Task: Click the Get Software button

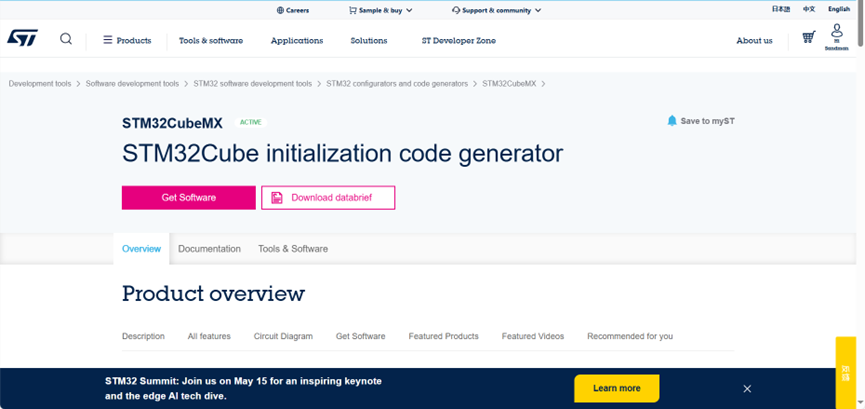Action: 189,198
